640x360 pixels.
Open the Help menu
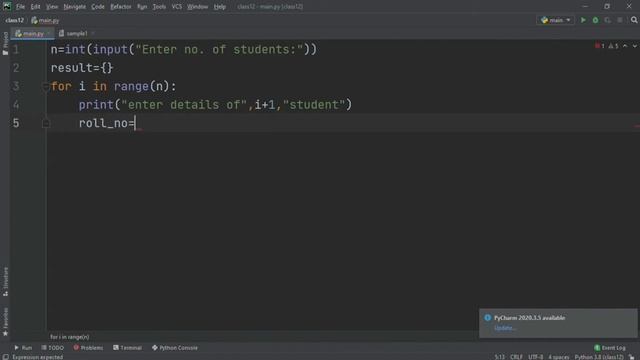pyautogui.click(x=220, y=7)
